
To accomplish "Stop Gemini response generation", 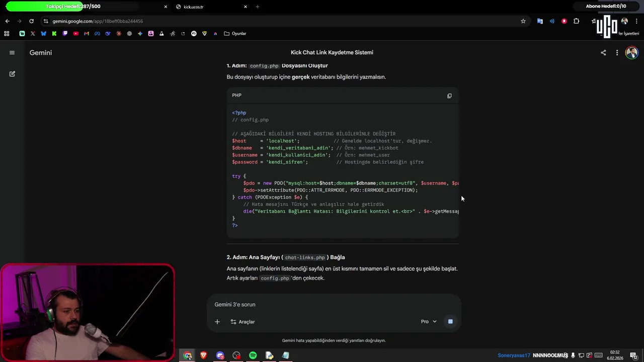I will tap(450, 321).
